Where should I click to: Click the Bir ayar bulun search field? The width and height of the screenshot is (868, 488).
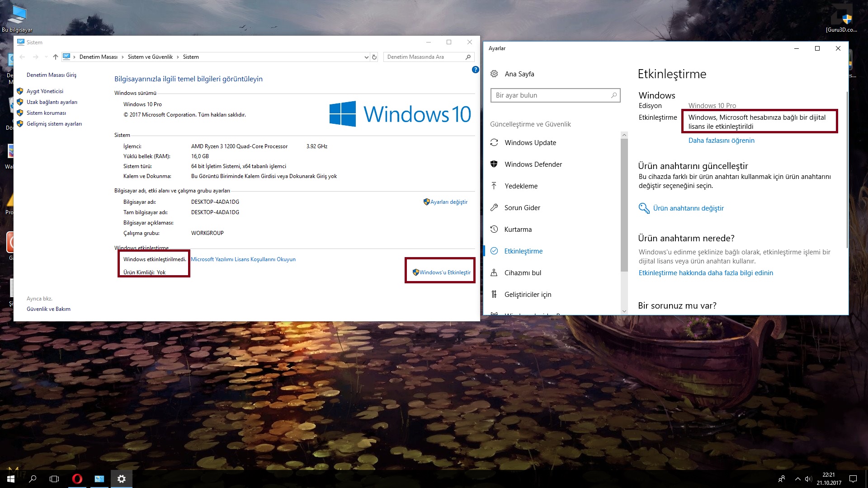coord(555,95)
